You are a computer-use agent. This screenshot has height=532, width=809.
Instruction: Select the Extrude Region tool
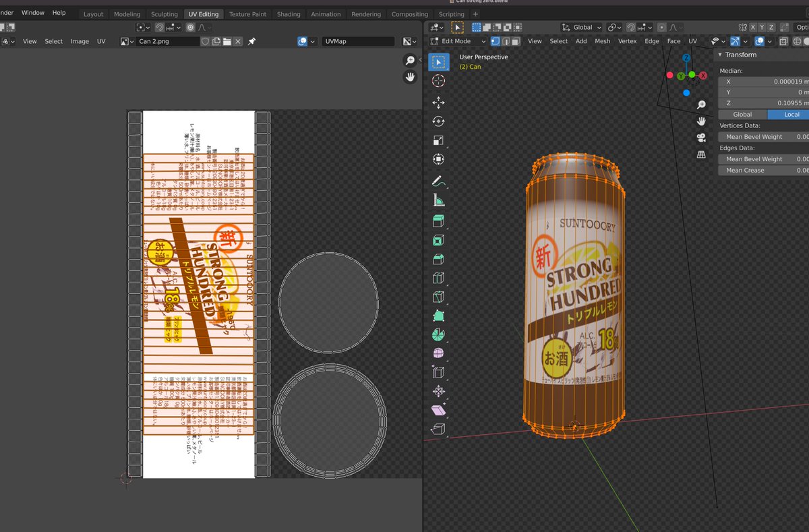click(438, 221)
